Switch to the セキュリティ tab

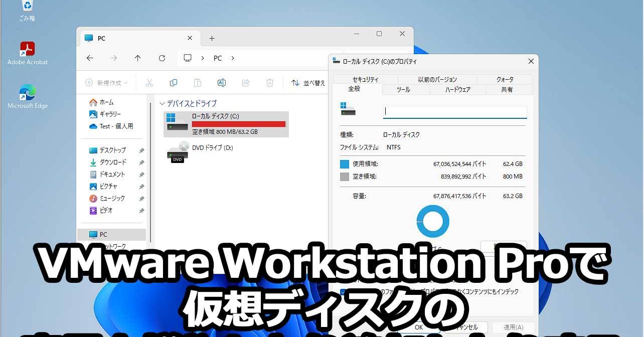[x=365, y=80]
